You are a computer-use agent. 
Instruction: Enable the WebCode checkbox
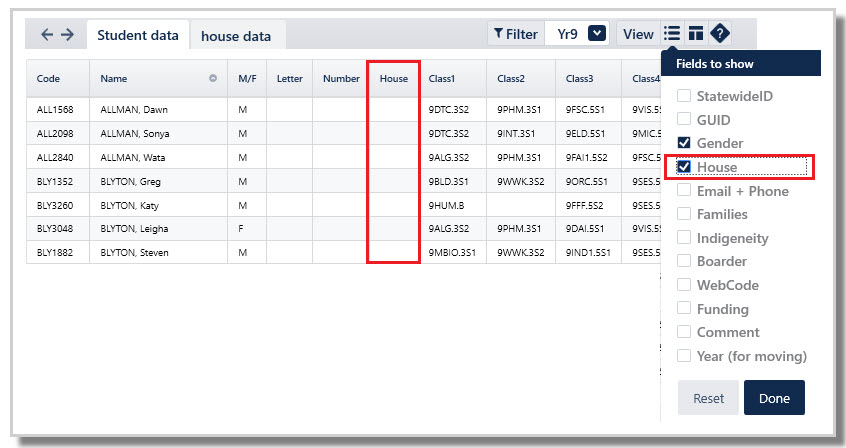pos(684,284)
